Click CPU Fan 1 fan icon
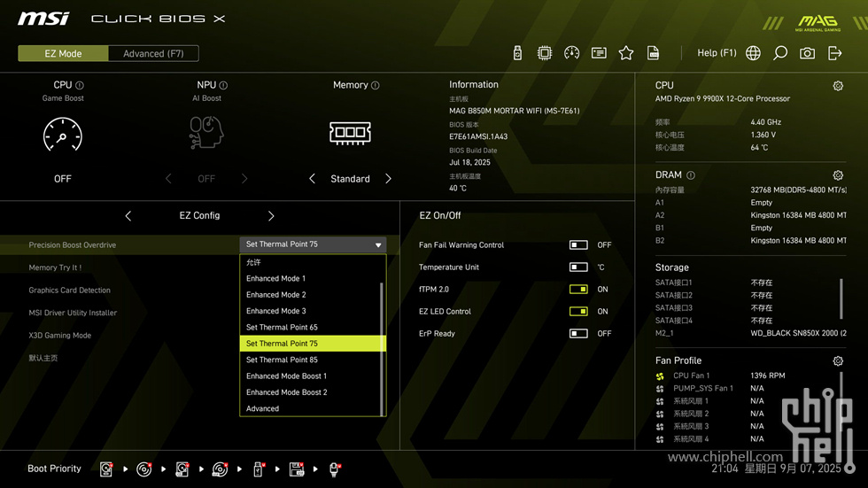 [660, 376]
